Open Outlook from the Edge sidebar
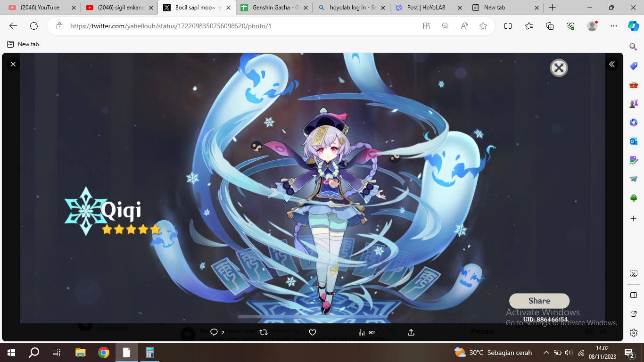The image size is (644, 362). click(x=633, y=140)
